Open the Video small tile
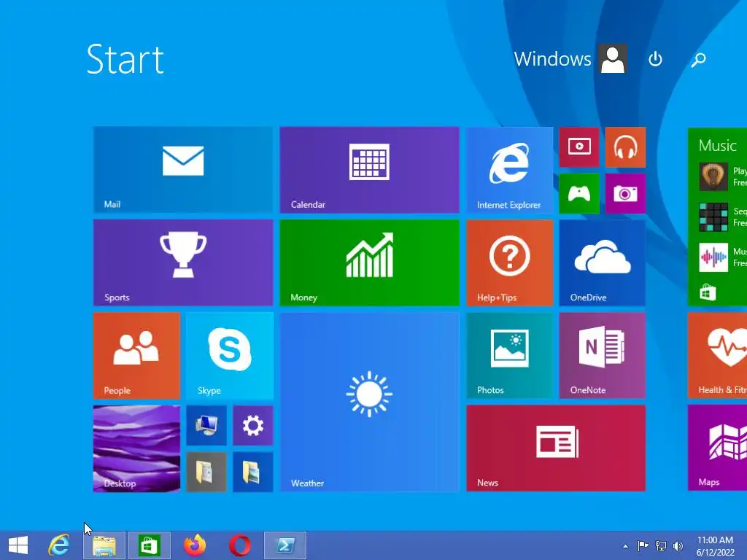This screenshot has width=747, height=560. coord(578,147)
